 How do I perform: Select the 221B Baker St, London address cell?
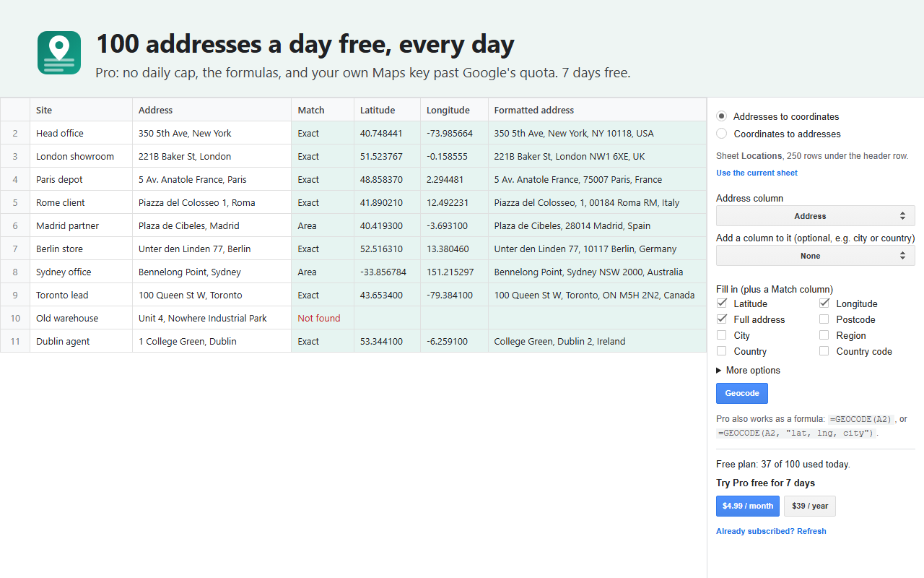(212, 156)
